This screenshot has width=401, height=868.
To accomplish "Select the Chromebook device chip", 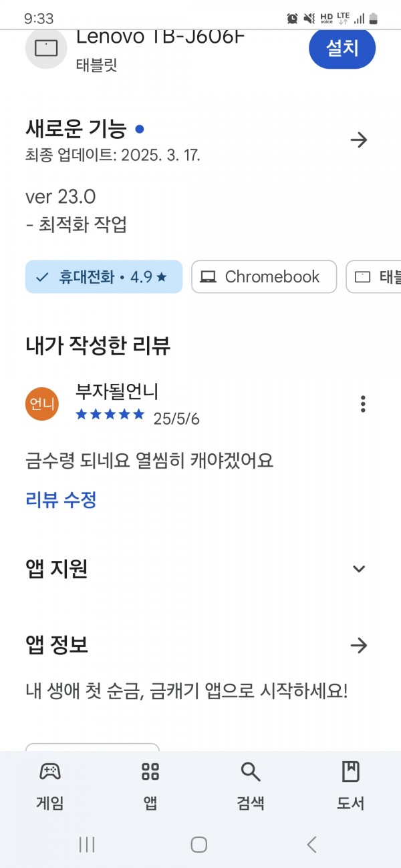I will click(264, 276).
